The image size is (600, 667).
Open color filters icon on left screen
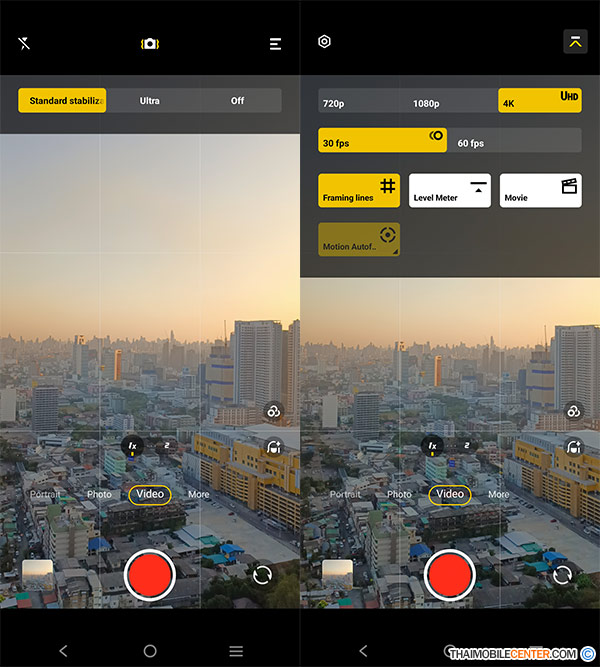(x=272, y=411)
